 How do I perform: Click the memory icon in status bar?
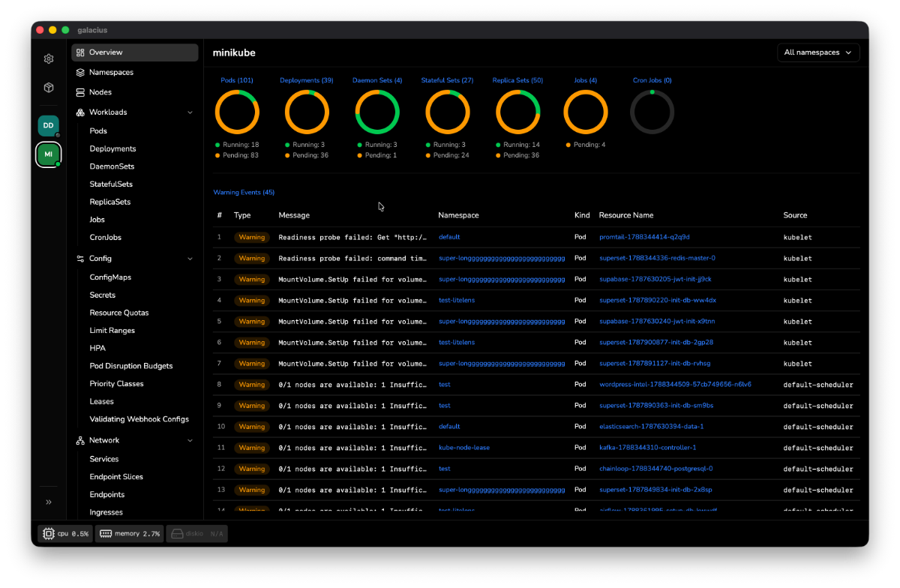coord(106,534)
